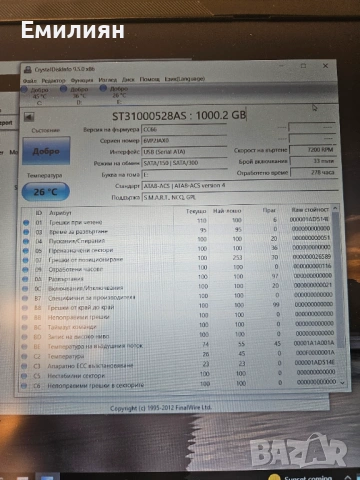Viewport: 360px width, 480px height.
Task: Maximize the CrystalDiskInfo window
Action: [303, 66]
